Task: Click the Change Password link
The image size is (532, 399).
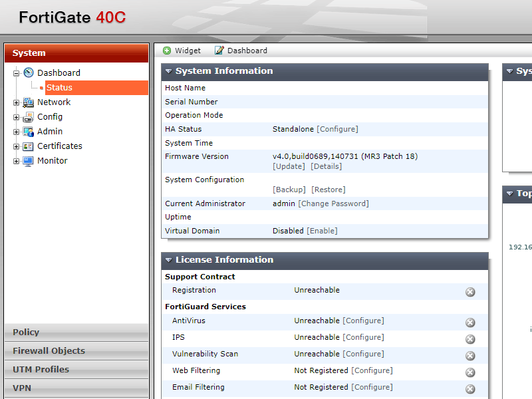Action: [x=334, y=203]
